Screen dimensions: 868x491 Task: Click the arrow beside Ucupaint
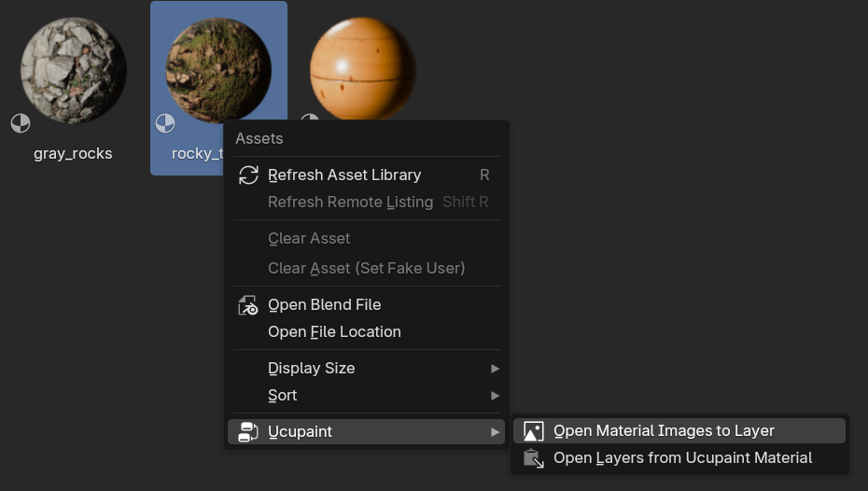[x=495, y=432]
